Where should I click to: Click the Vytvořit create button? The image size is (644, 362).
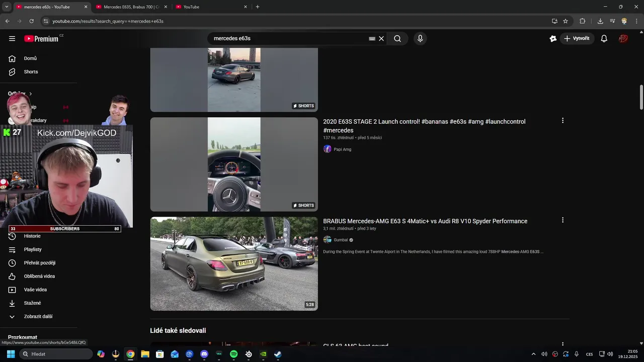click(577, 39)
